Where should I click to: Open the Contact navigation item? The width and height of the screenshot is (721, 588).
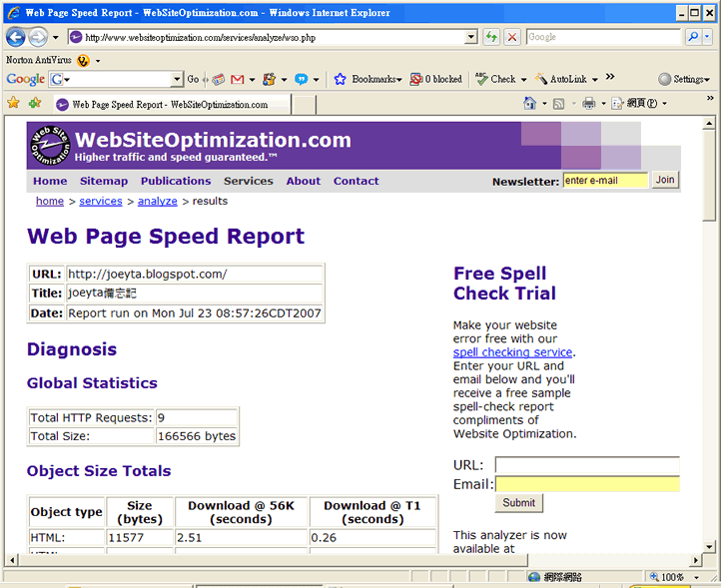(x=357, y=181)
